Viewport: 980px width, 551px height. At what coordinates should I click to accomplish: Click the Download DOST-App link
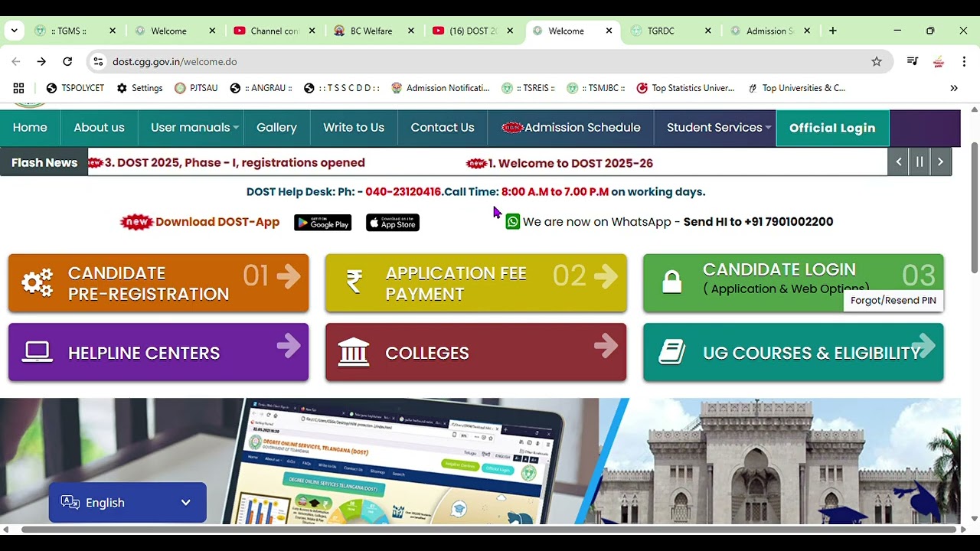[217, 222]
